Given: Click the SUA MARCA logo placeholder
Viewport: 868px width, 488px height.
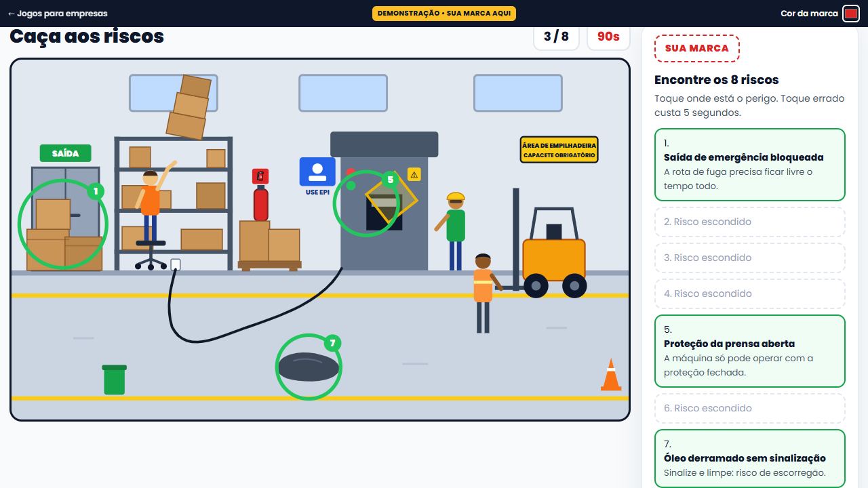Looking at the screenshot, I should coord(697,48).
